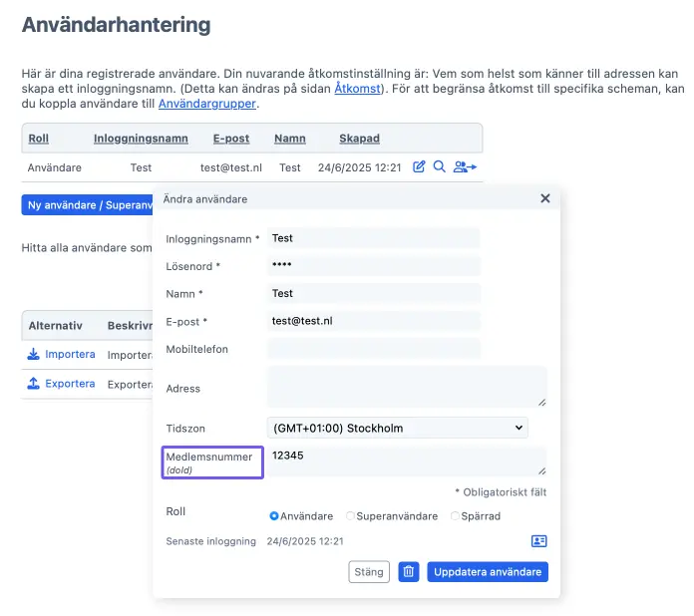Screen dimensions: 694x616
Task: Click the edit user pencil icon
Action: pos(419,166)
